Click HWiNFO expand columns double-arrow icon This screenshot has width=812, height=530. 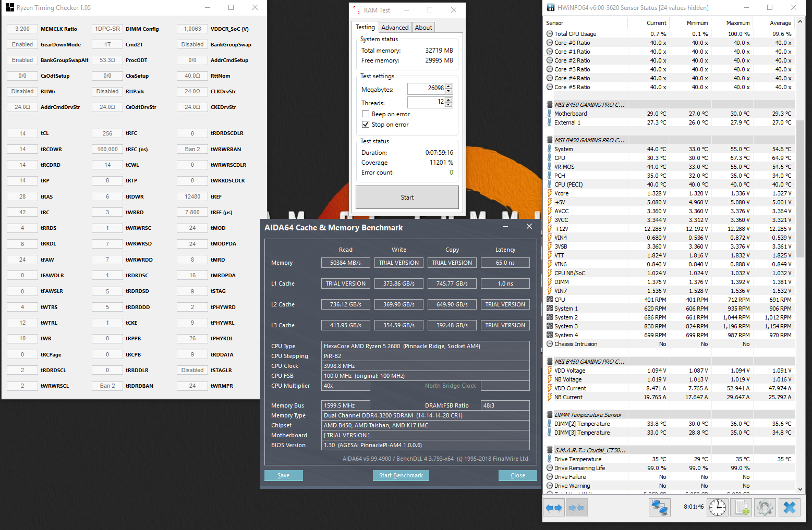tap(554, 507)
